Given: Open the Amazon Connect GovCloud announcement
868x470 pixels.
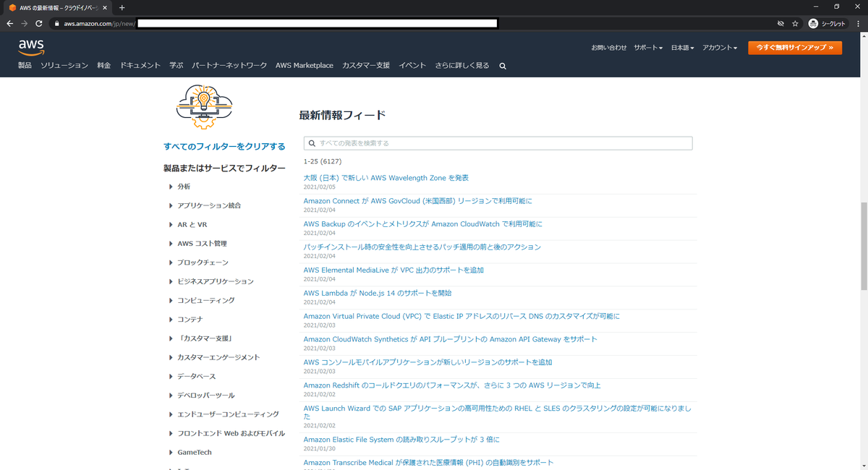Looking at the screenshot, I should point(418,201).
